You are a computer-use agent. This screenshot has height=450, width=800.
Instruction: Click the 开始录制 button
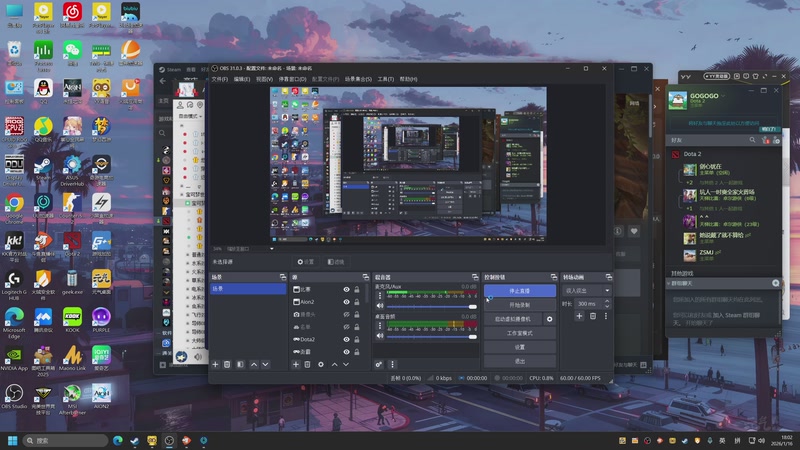pyautogui.click(x=519, y=304)
